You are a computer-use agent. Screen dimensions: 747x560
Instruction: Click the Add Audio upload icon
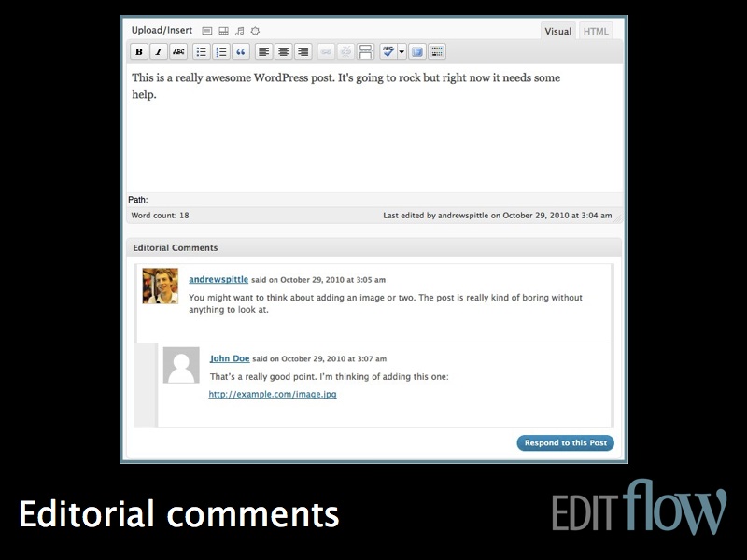tap(240, 31)
